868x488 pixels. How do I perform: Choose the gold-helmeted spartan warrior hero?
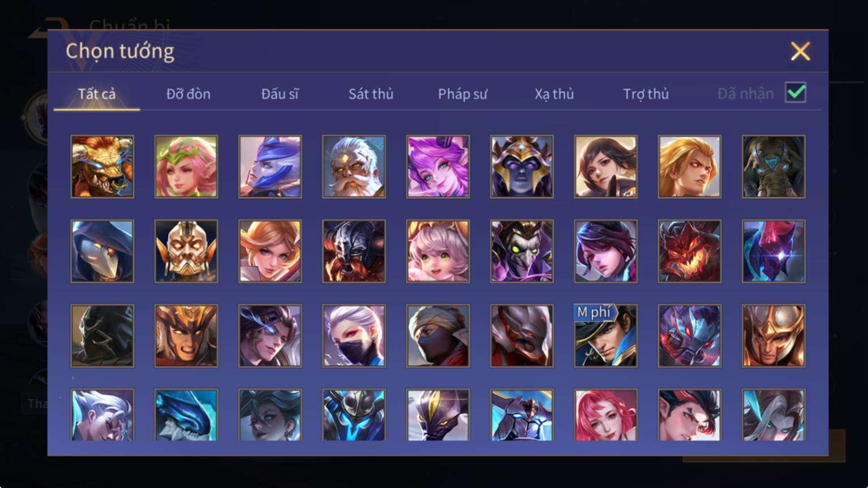point(774,336)
